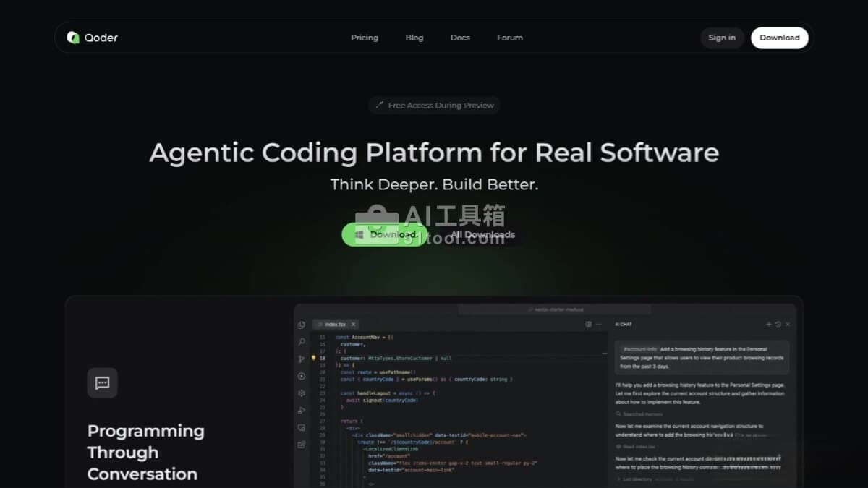This screenshot has width=868, height=488.
Task: Open the Explorer files icon in the editor sidebar
Action: (302, 325)
